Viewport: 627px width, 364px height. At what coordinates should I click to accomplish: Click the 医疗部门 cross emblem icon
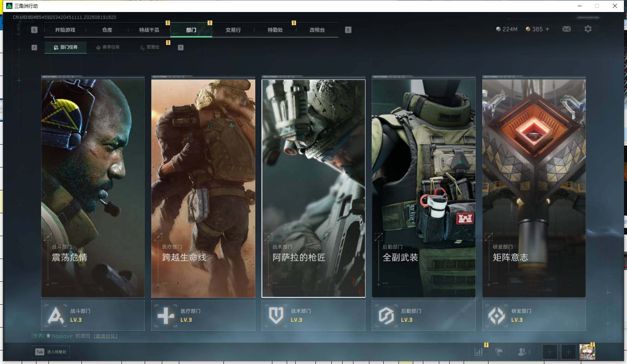point(166,316)
